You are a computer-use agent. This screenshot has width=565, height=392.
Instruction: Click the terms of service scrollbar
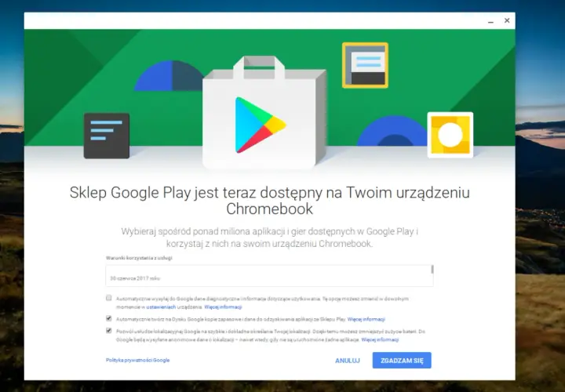[432, 269]
